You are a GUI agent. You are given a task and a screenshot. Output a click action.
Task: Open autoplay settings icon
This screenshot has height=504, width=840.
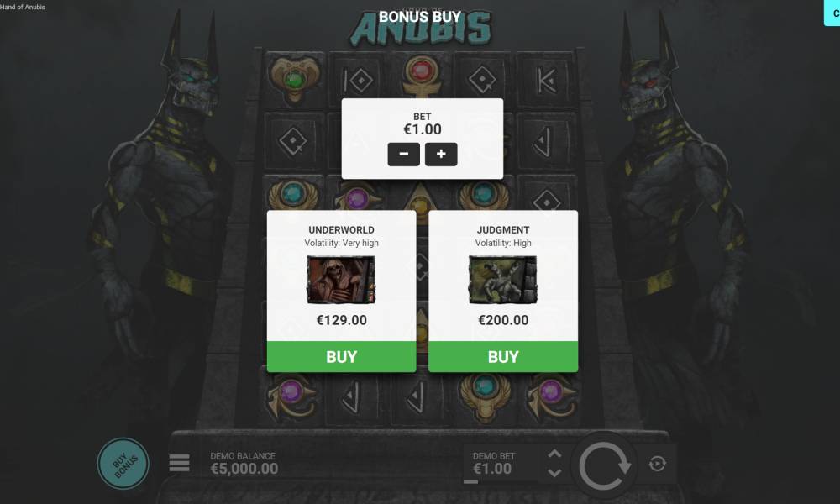(658, 464)
